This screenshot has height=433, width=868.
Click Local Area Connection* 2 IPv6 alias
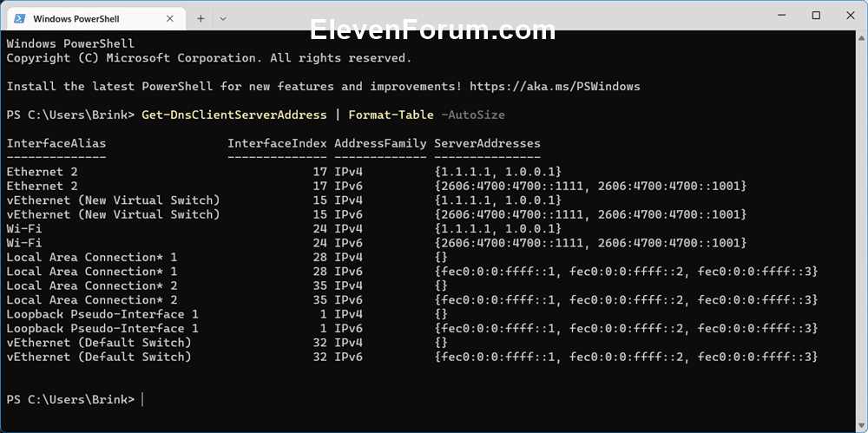coord(92,300)
